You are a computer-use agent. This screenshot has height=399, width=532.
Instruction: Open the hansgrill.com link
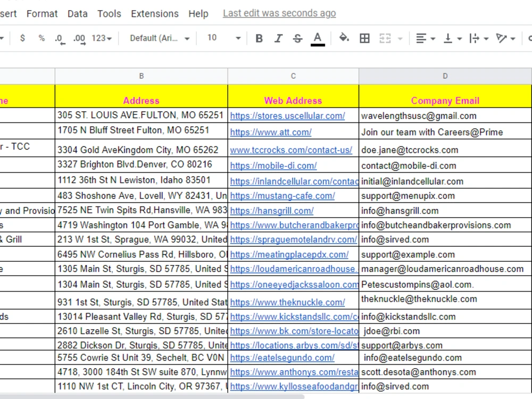coord(272,211)
